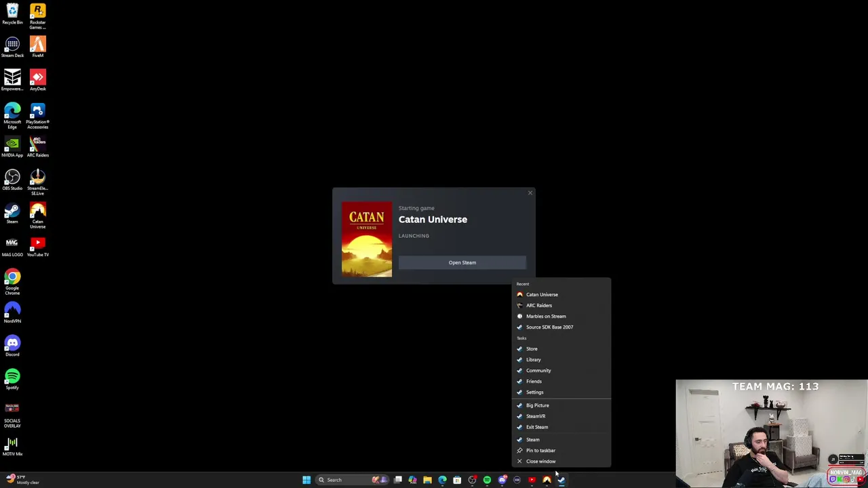The width and height of the screenshot is (868, 488).
Task: Open Catan Universe from the taskbar
Action: pyautogui.click(x=547, y=480)
